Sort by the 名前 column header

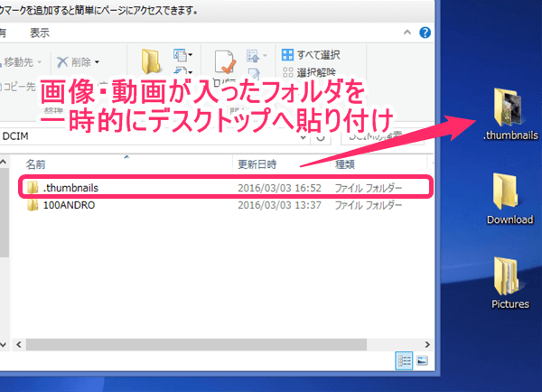[36, 164]
